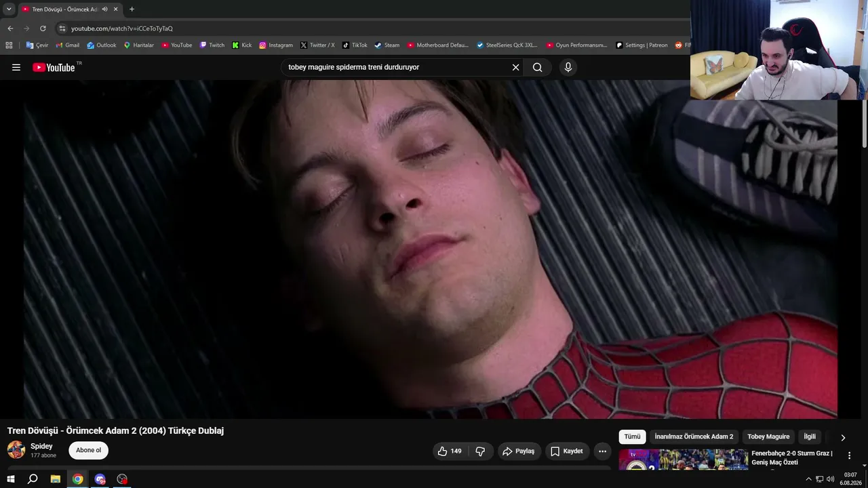The height and width of the screenshot is (488, 868).
Task: Switch to the Tren Dövüşü tab
Action: coord(64,9)
